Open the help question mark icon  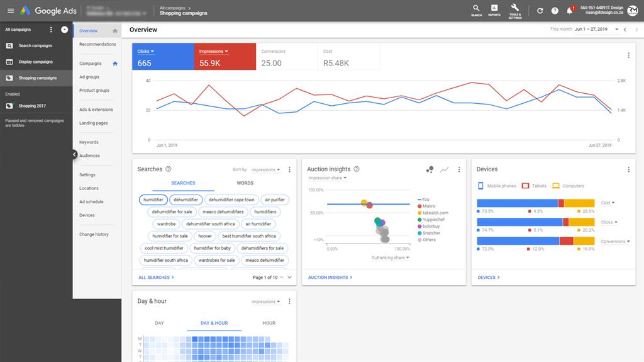tap(555, 11)
